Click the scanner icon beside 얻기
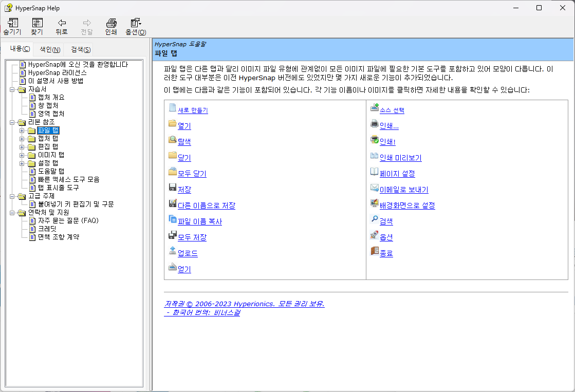575x392 pixels. click(x=173, y=267)
